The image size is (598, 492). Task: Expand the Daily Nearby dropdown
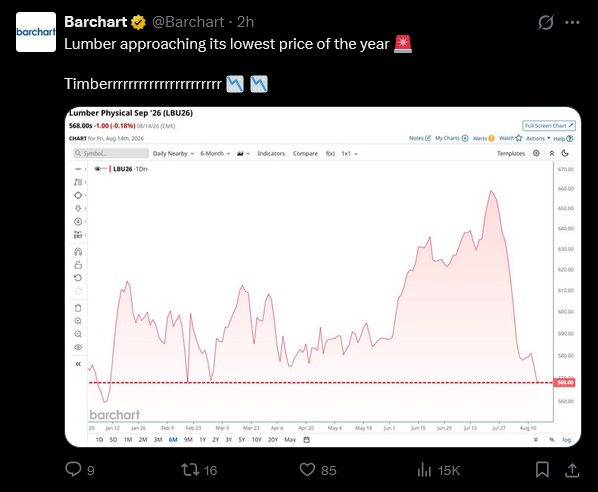coord(174,153)
